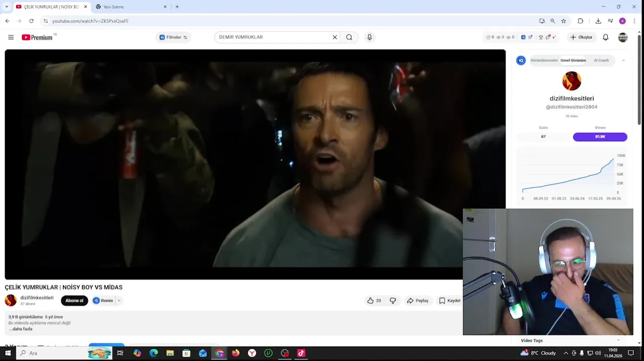Dislike the video with thumbs down
This screenshot has height=361, width=644.
tap(393, 300)
